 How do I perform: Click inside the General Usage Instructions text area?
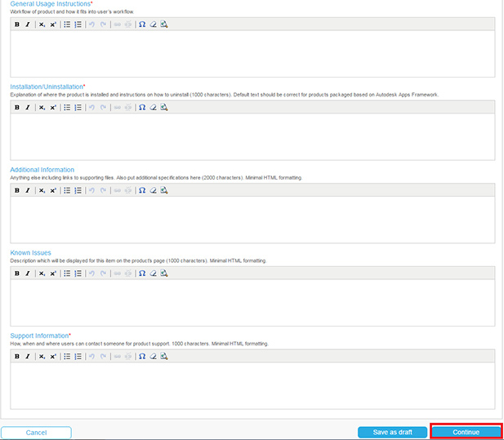coord(252,54)
